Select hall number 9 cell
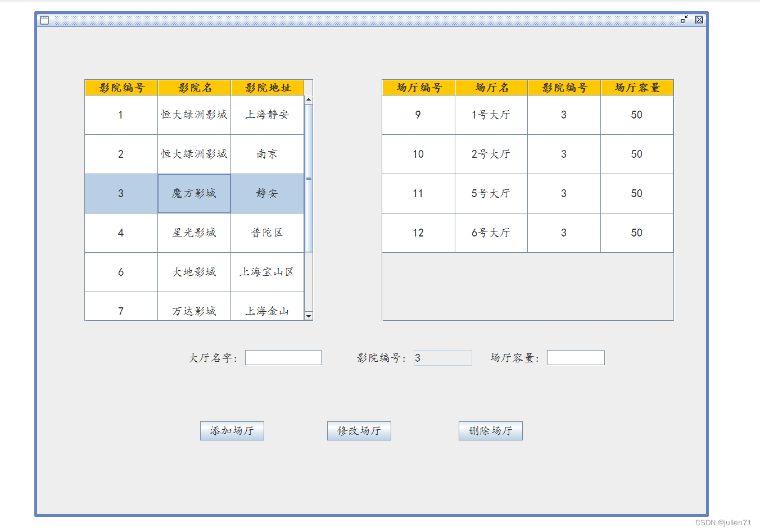 click(419, 115)
